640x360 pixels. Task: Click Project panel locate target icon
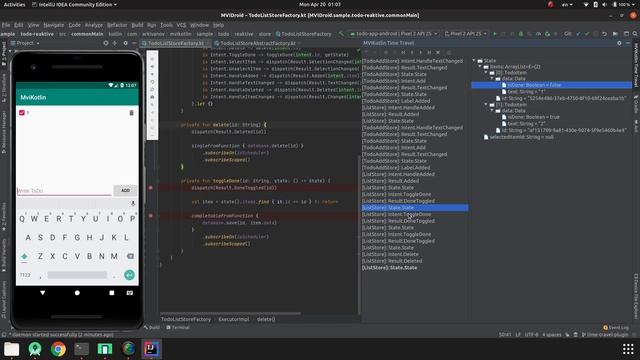[x=106, y=43]
